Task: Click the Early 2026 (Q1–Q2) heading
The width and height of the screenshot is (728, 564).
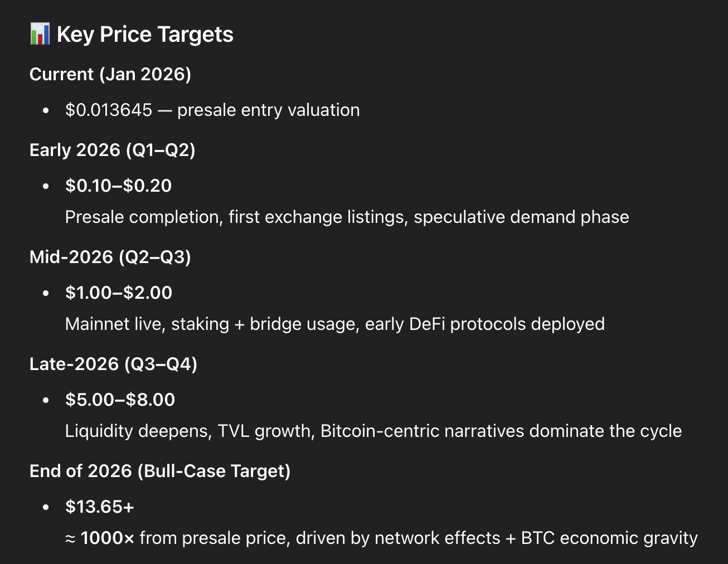Action: (112, 150)
